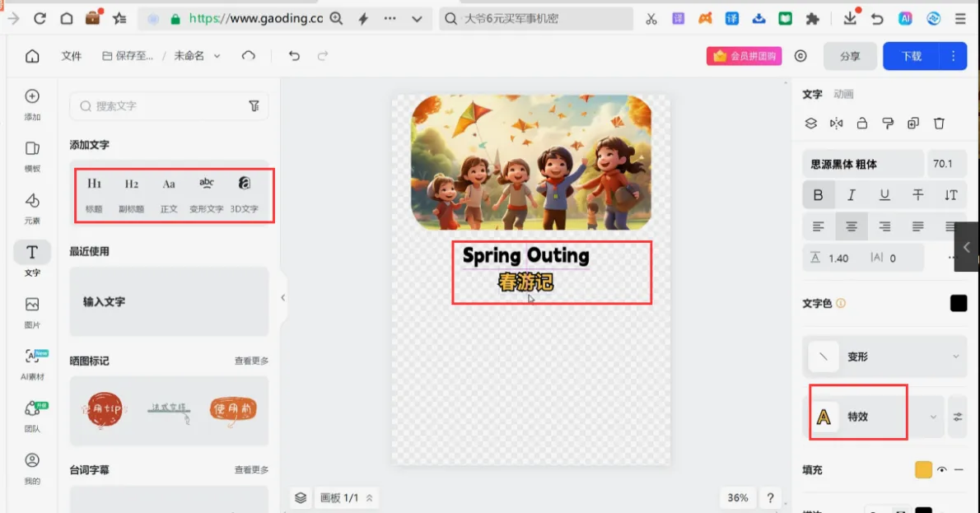Toggle bold formatting button
Screen dimensions: 980x513
pyautogui.click(x=818, y=195)
